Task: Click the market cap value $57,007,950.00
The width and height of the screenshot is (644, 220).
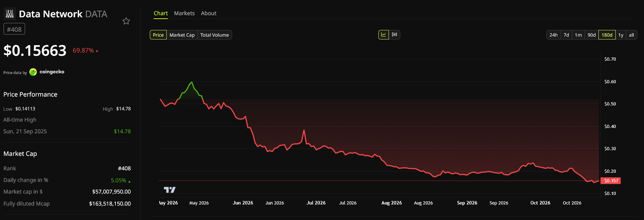Action: pos(111,192)
